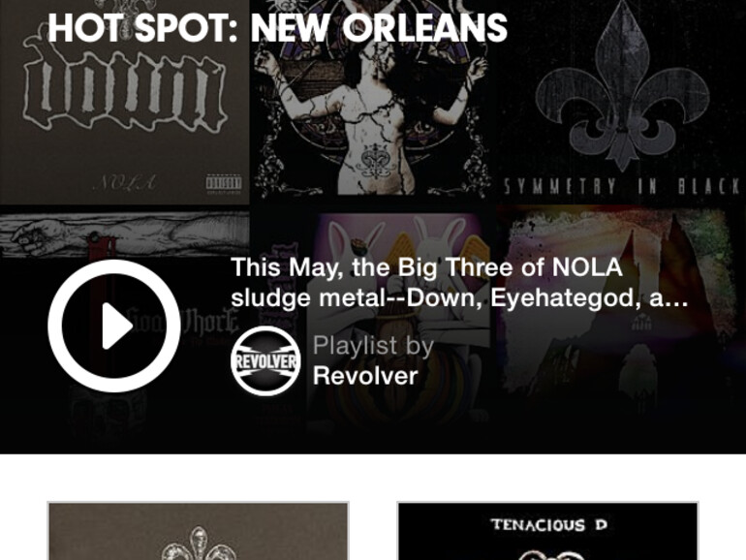This screenshot has width=746, height=560.
Task: Tap the Tenacious D album thumbnail
Action: (x=548, y=531)
